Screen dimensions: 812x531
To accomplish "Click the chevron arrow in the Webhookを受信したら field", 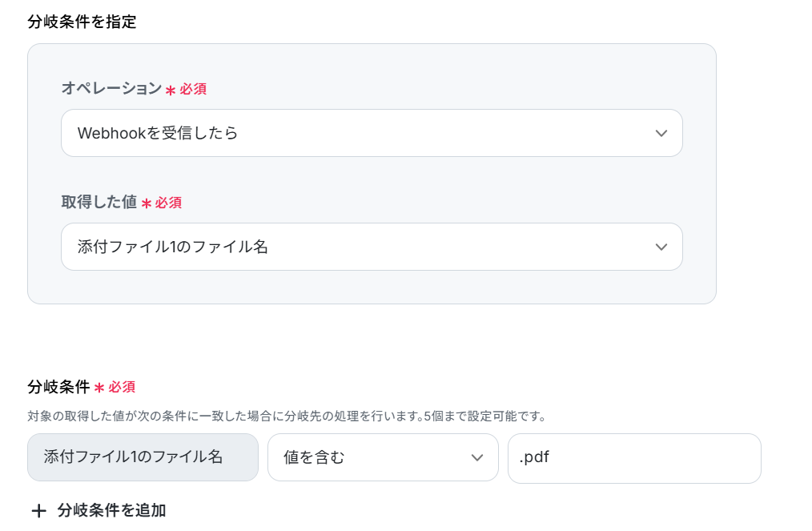I will pos(661,134).
